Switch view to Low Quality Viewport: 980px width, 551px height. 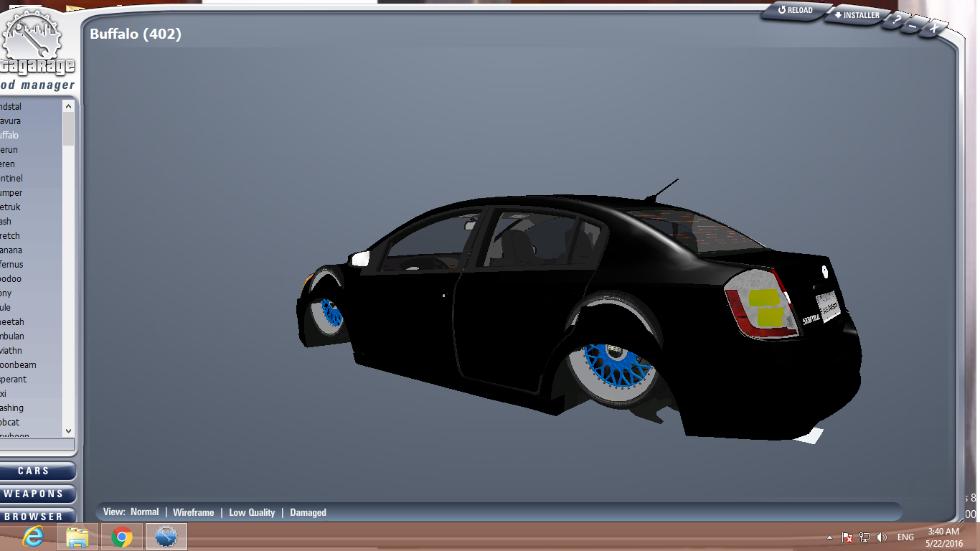(x=252, y=512)
